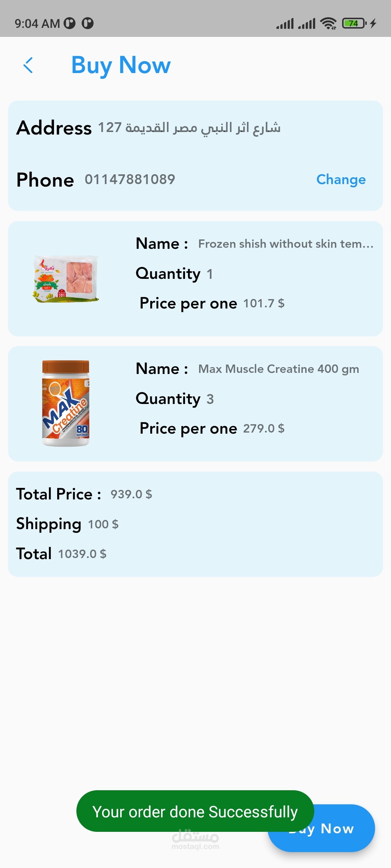Tap the order success toast message
Viewport: 391px width, 868px height.
pyautogui.click(x=195, y=812)
